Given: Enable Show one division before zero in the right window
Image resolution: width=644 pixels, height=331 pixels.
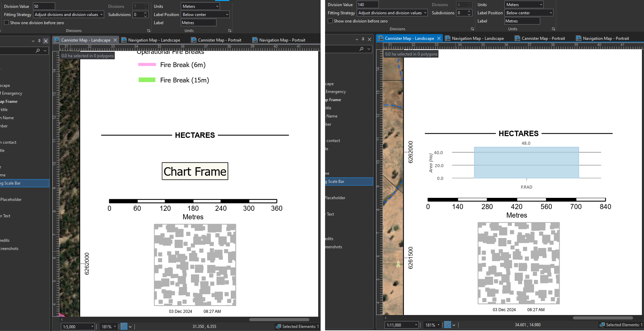Looking at the screenshot, I should click(330, 21).
